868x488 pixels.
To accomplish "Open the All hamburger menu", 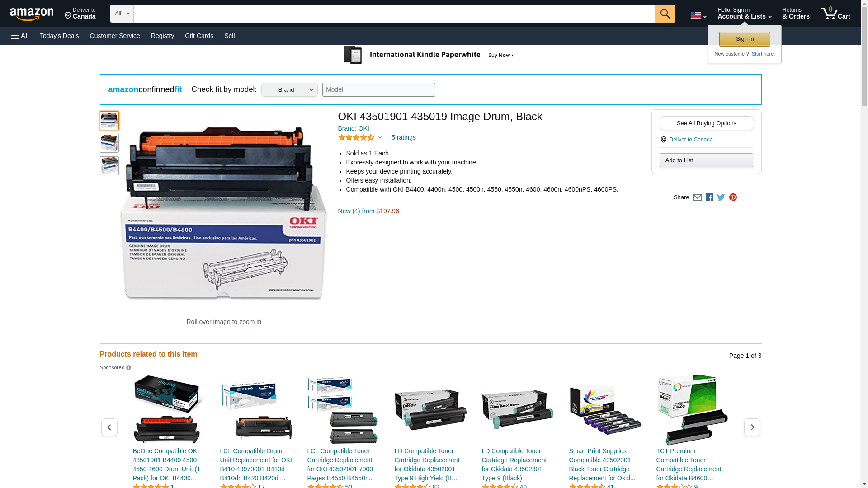I will tap(20, 36).
